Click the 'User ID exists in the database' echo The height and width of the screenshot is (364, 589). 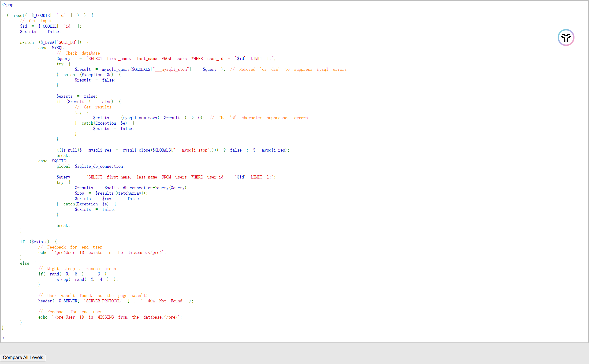102,253
